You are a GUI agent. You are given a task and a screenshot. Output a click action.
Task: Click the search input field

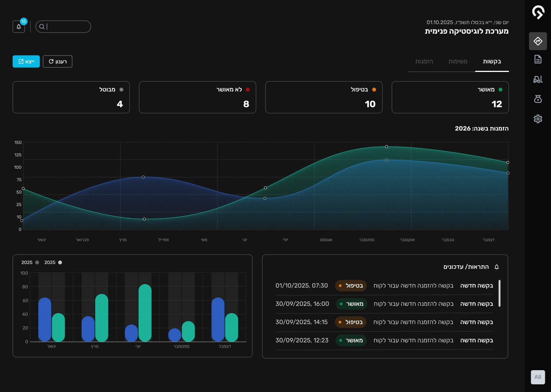(63, 26)
